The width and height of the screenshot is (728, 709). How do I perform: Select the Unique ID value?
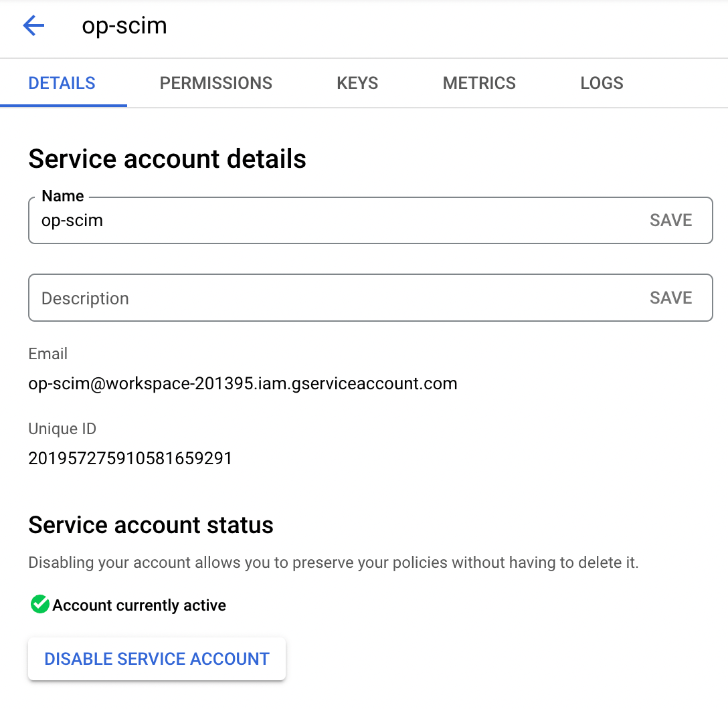click(130, 458)
